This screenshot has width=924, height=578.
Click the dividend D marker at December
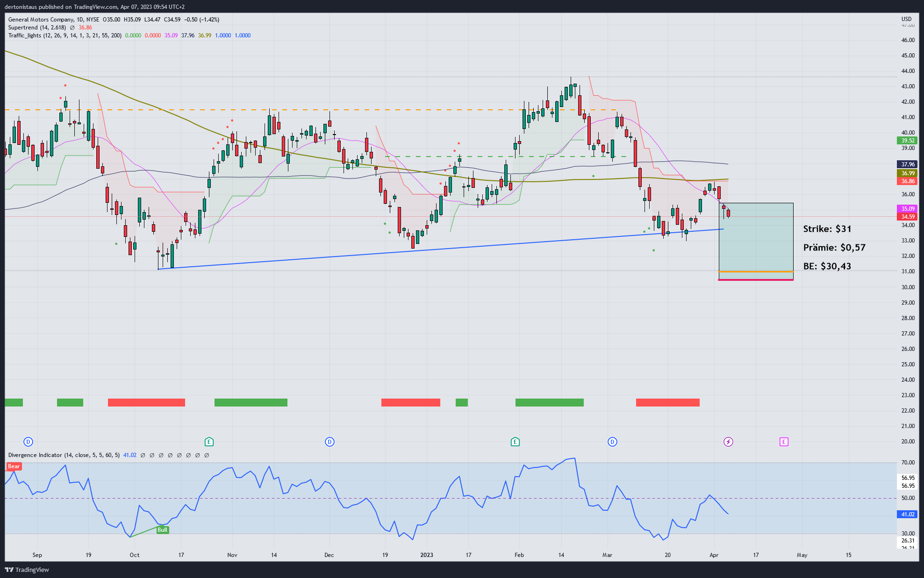pyautogui.click(x=329, y=442)
